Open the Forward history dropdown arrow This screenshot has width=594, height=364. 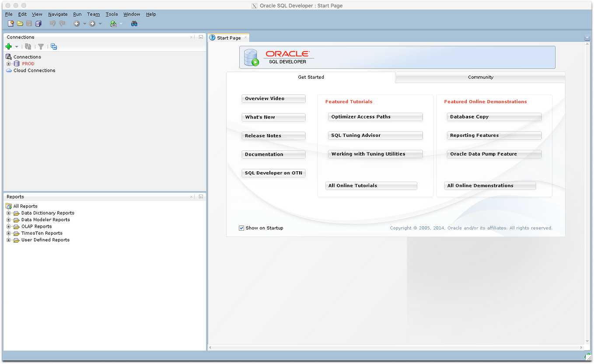[100, 24]
